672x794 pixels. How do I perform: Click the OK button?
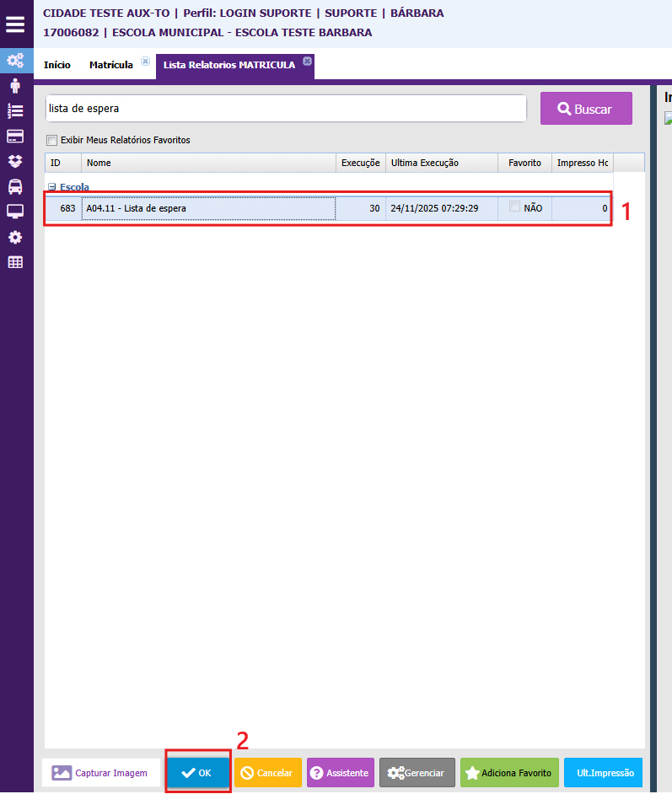pos(198,773)
